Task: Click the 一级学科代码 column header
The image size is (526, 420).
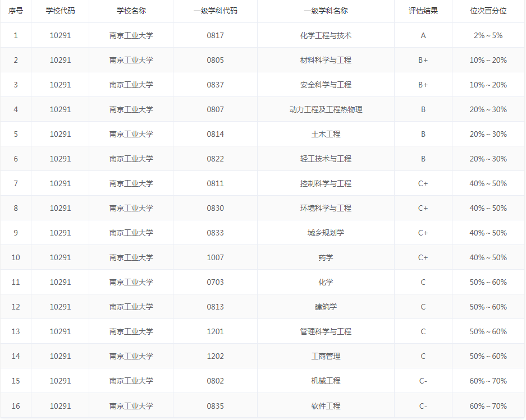Action: coord(215,11)
